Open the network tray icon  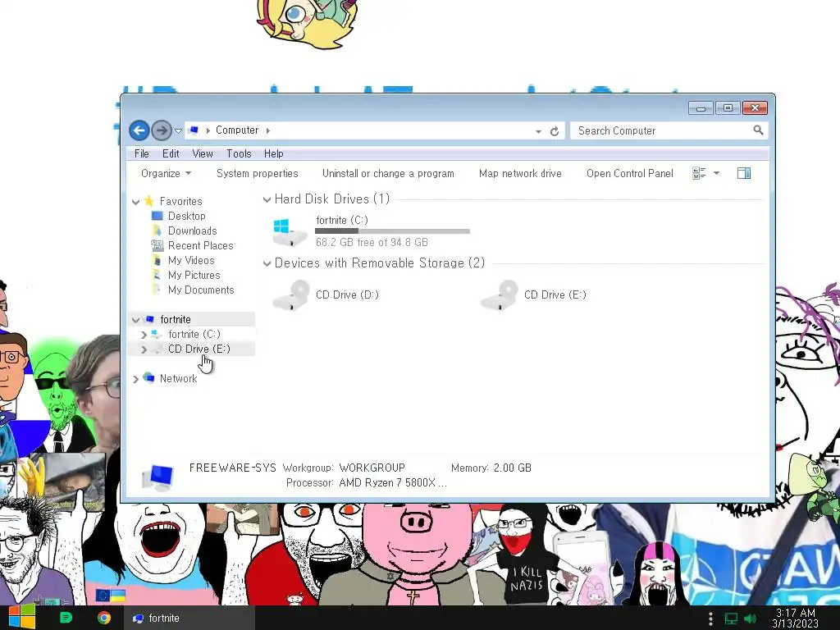[x=731, y=619]
